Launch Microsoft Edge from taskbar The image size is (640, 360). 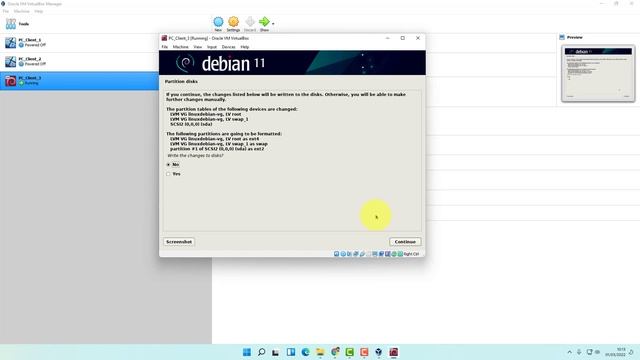pyautogui.click(x=305, y=352)
